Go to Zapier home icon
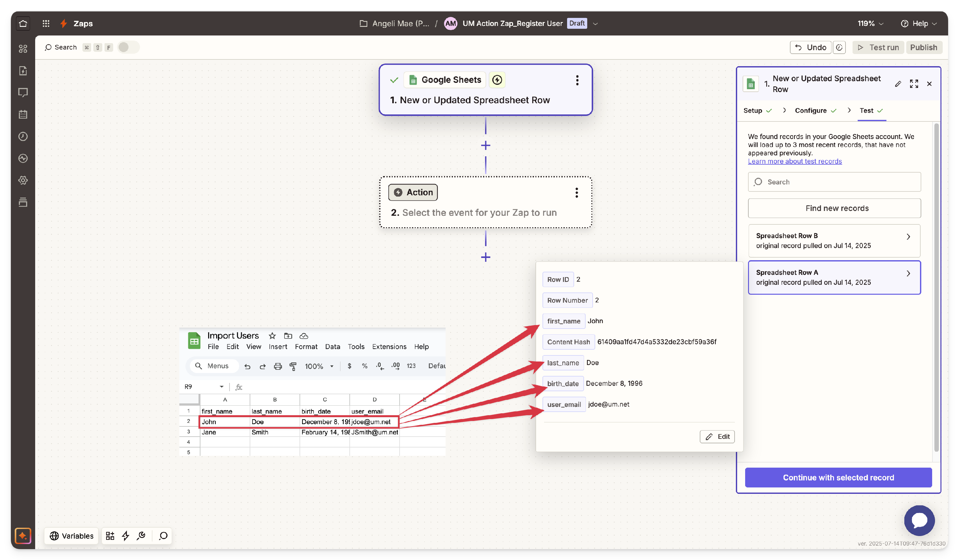 [x=23, y=24]
